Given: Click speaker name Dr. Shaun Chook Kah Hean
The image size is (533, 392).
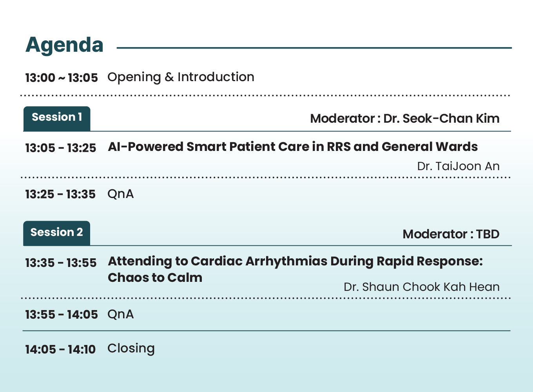Looking at the screenshot, I should 421,287.
